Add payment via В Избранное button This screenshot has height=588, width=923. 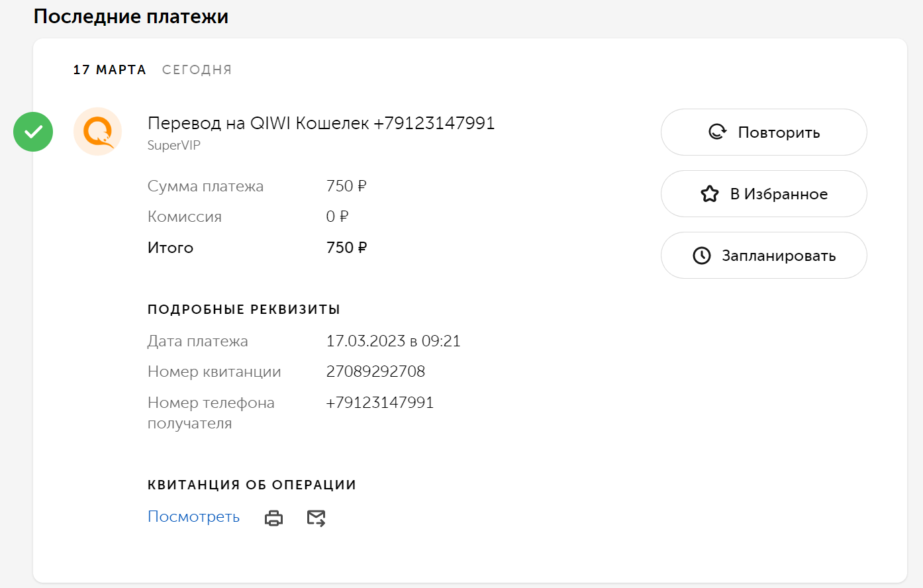pyautogui.click(x=764, y=194)
